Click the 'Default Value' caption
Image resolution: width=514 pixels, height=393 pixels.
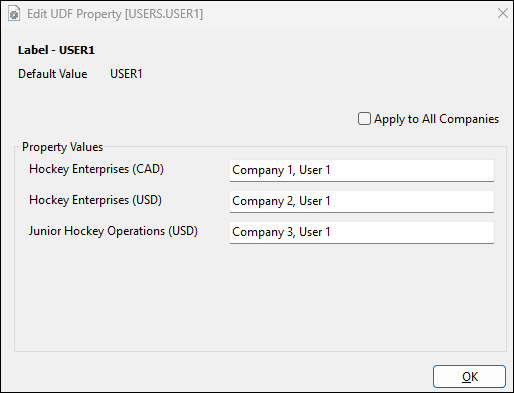tap(53, 74)
